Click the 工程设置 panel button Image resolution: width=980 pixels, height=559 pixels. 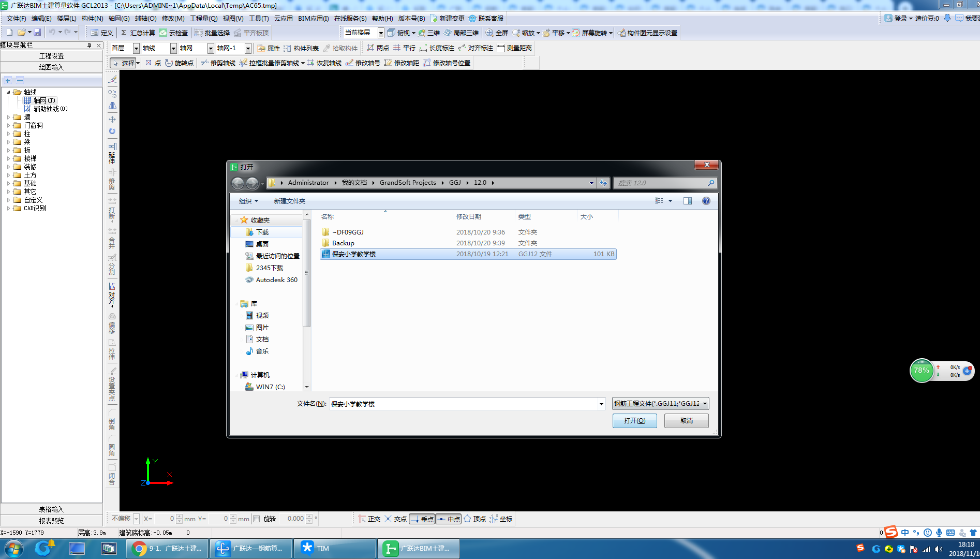coord(51,56)
